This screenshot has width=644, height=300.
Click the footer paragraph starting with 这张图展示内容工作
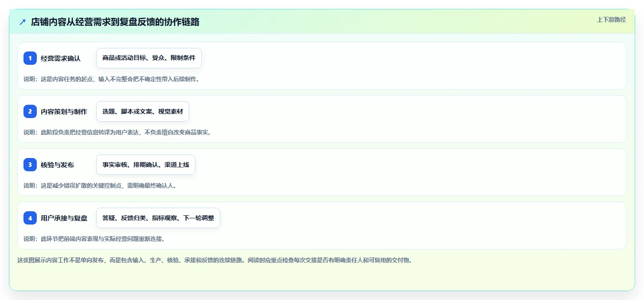[215, 260]
